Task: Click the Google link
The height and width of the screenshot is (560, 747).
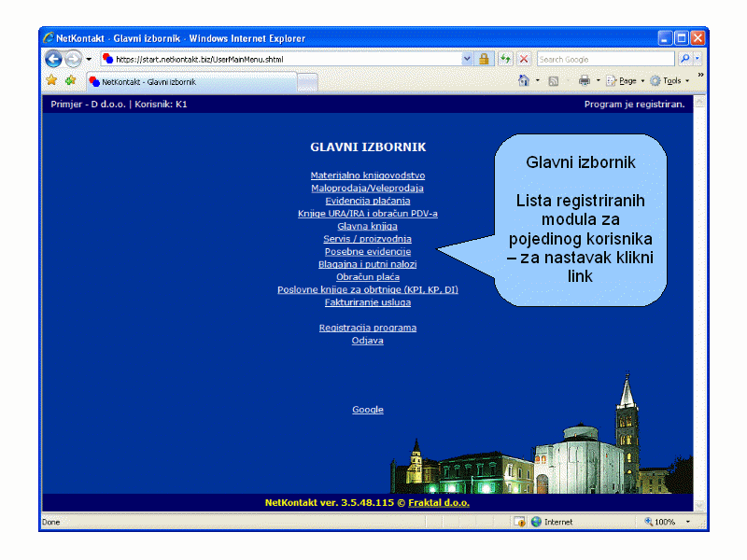Action: tap(367, 410)
